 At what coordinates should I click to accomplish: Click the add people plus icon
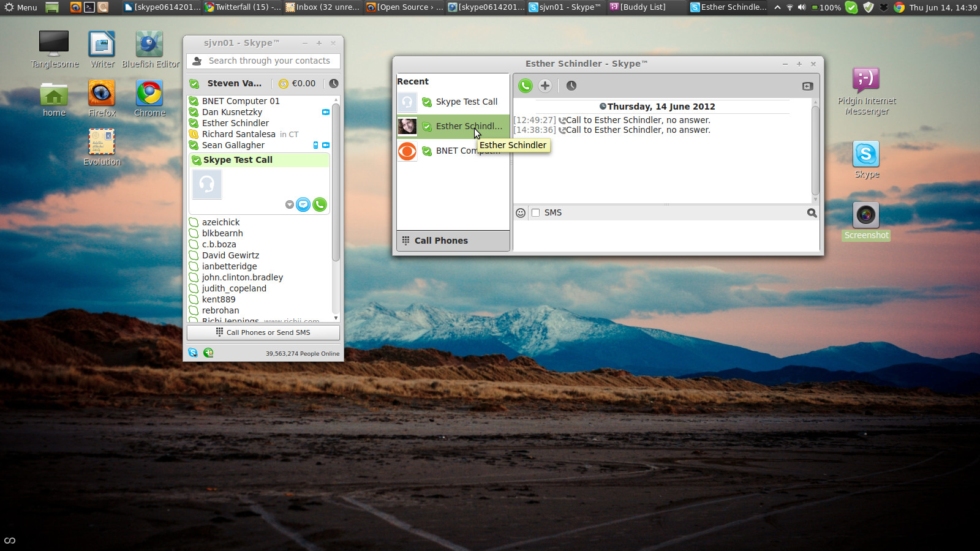545,86
